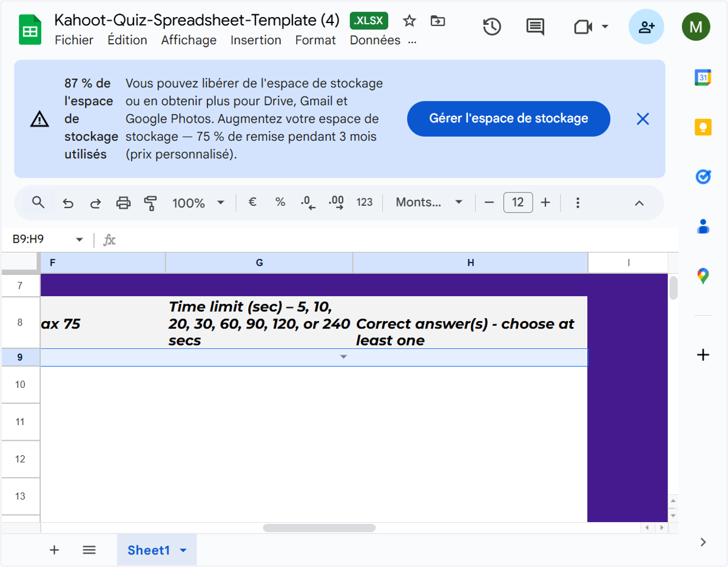Screen dimensions: 728x567
Task: Select column F header
Action: point(103,263)
